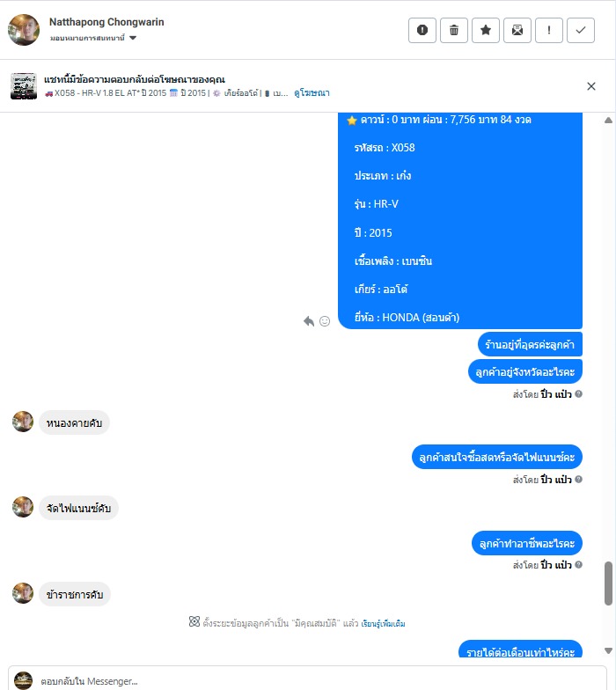Click the chat scrollbar down arrow

[609, 651]
